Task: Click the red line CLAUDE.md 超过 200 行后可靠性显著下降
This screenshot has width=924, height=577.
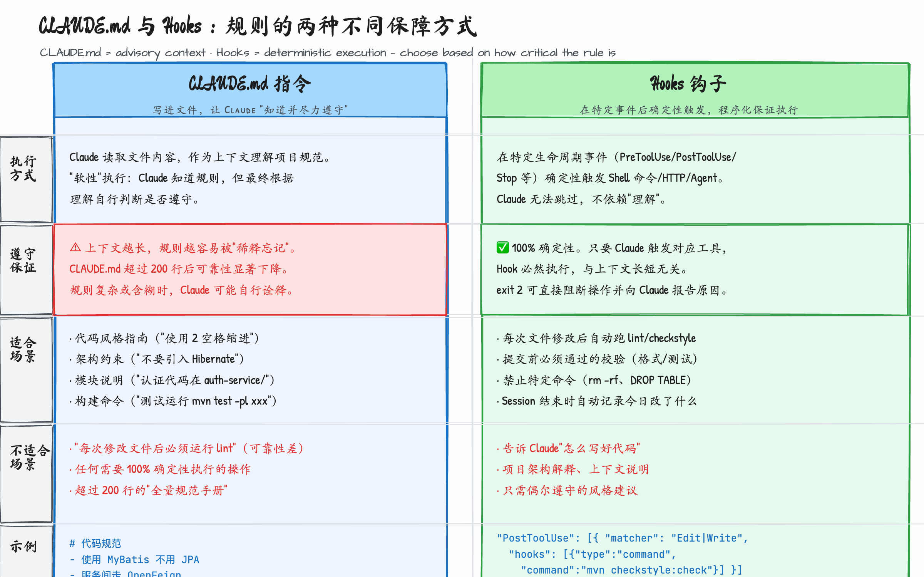Action: 179,269
